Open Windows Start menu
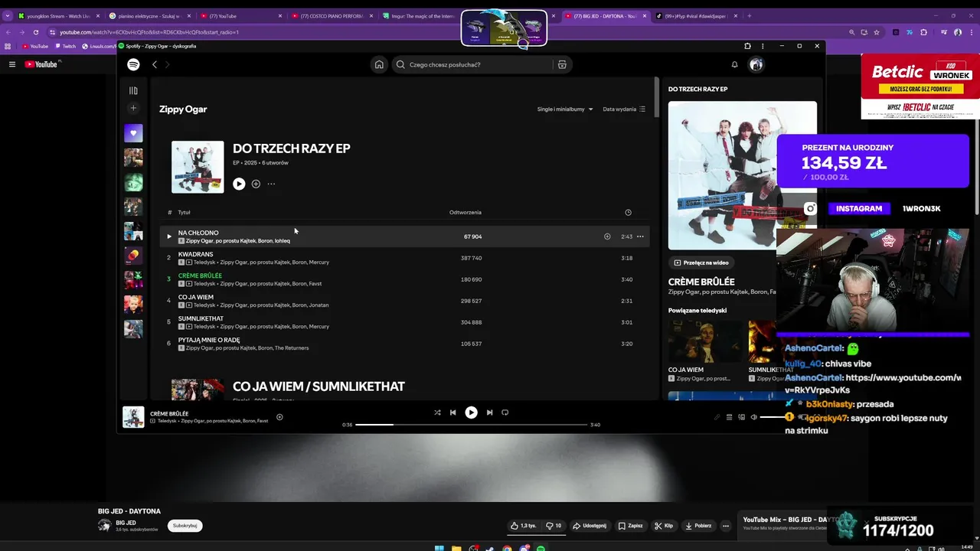Viewport: 980px width, 551px height. coord(439,547)
